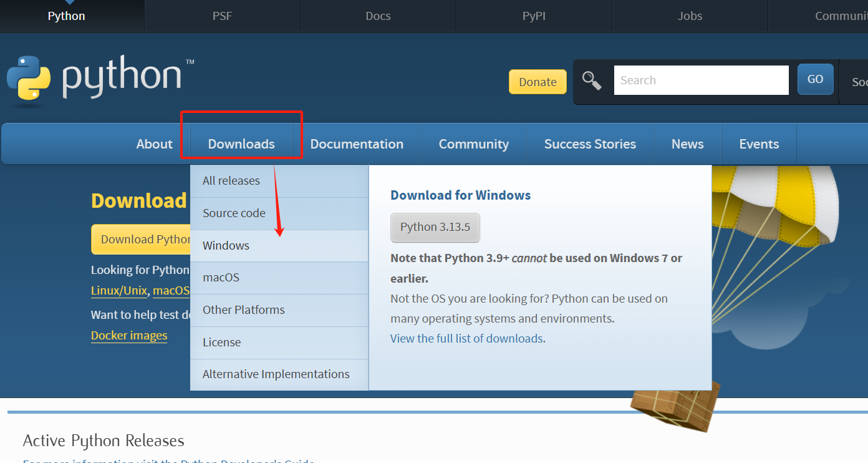
Task: Open View the full list of downloads link
Action: click(x=466, y=339)
